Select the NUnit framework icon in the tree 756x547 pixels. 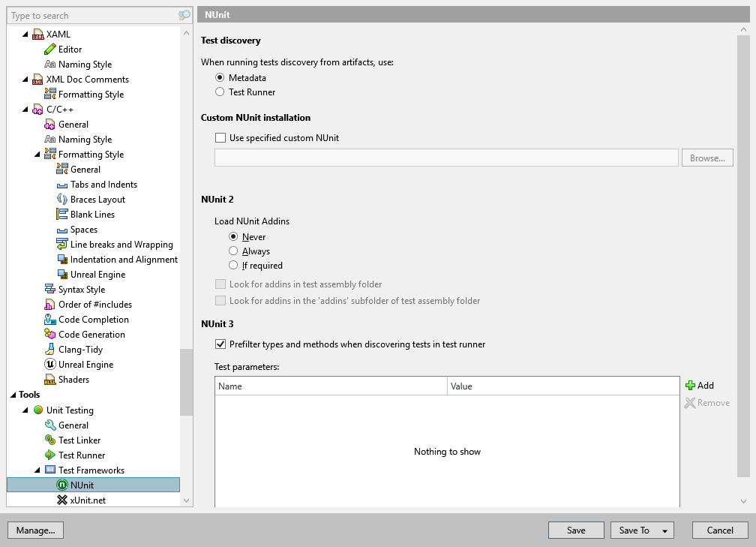coord(61,485)
